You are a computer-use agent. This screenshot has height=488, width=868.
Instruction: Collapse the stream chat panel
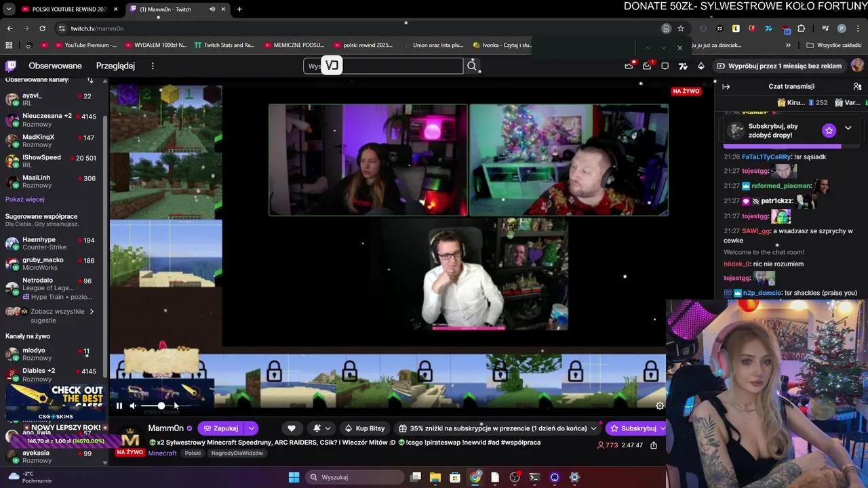coord(726,86)
